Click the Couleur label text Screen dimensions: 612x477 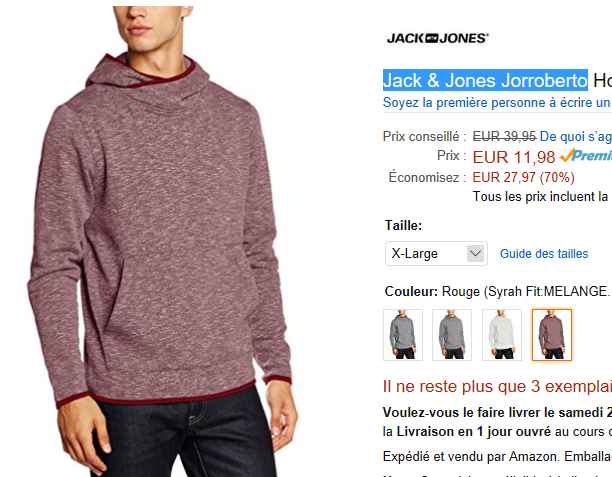(411, 292)
